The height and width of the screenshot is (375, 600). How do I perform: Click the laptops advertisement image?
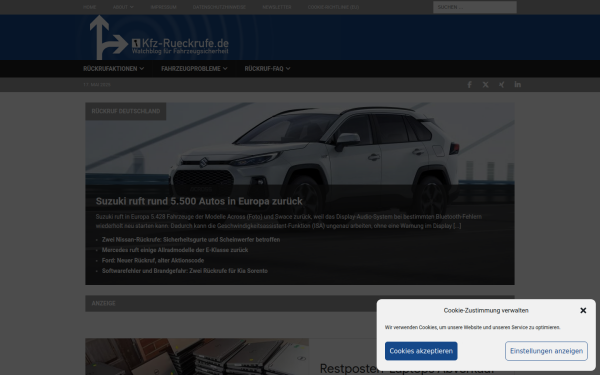coord(197,357)
